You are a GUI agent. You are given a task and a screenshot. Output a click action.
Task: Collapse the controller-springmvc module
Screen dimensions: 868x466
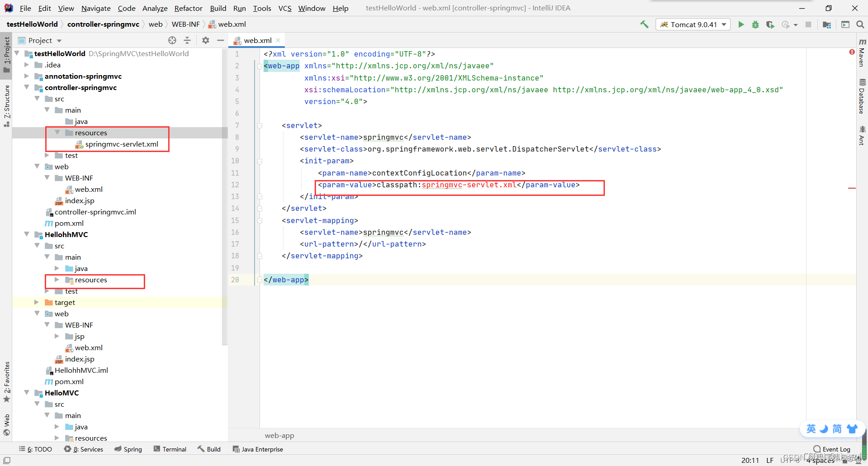click(27, 87)
